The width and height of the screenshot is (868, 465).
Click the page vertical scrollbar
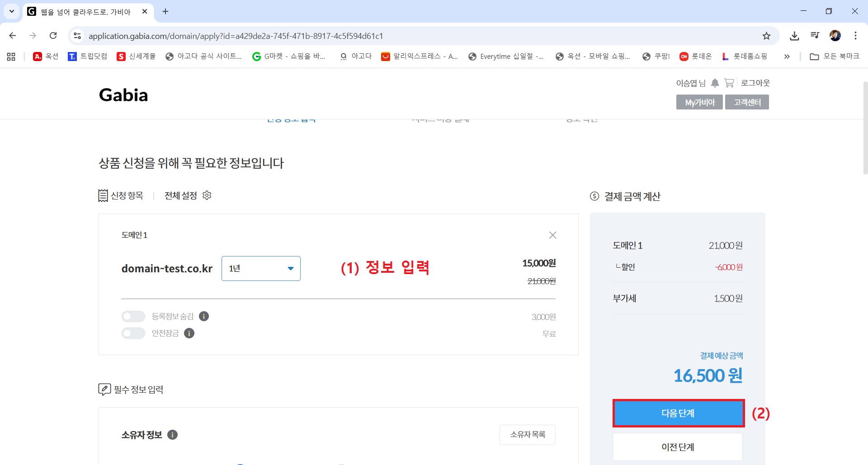click(x=865, y=128)
